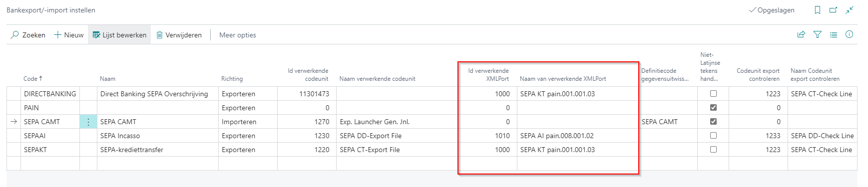
Task: Check Niet-Latijnse tekens for DIRECTBANKING row
Action: pos(713,94)
